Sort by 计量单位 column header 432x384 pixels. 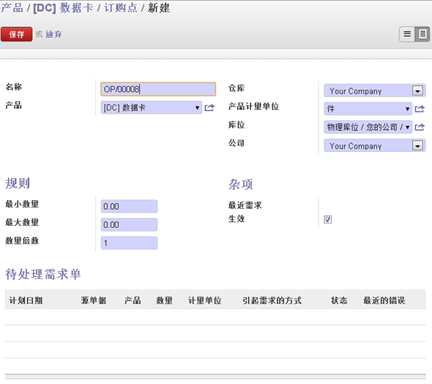(x=205, y=300)
